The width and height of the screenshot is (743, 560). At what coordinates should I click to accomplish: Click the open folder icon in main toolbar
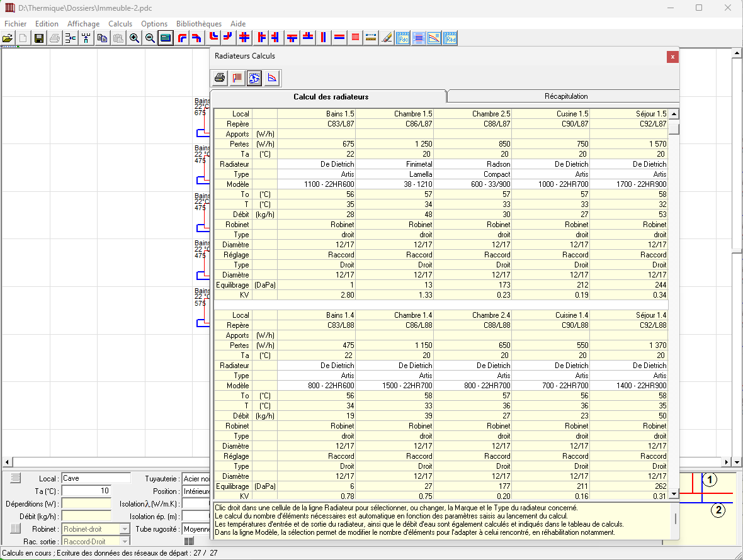click(x=8, y=38)
